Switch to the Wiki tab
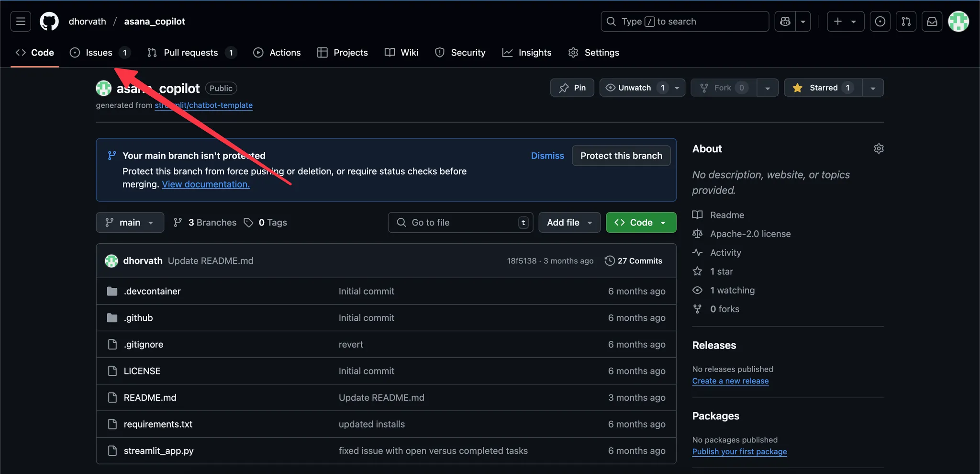 point(401,53)
